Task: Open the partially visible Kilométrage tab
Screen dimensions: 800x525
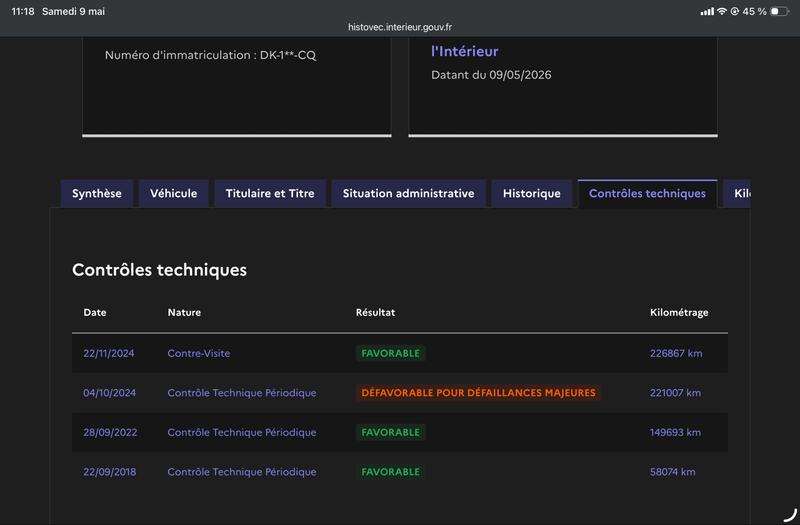Action: [737, 193]
